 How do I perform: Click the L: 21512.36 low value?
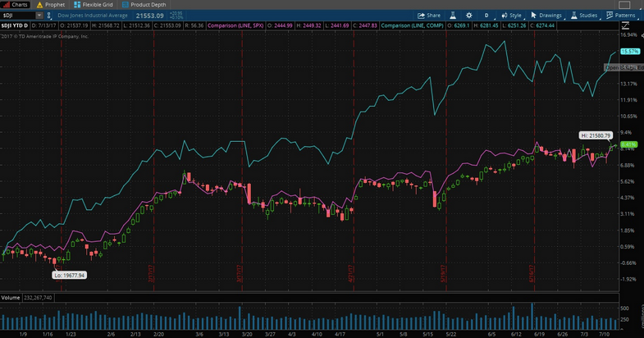(137, 25)
